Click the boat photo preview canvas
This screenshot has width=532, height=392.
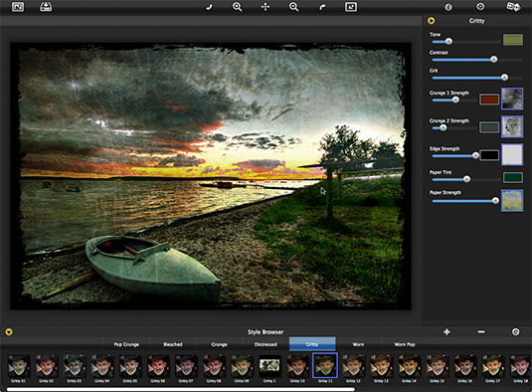click(211, 176)
